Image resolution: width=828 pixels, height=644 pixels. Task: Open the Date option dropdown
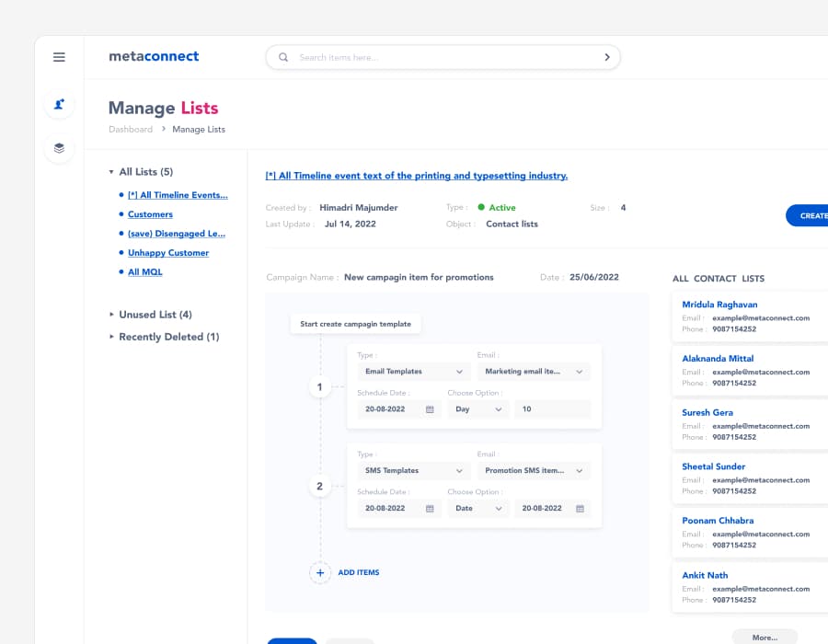[478, 509]
